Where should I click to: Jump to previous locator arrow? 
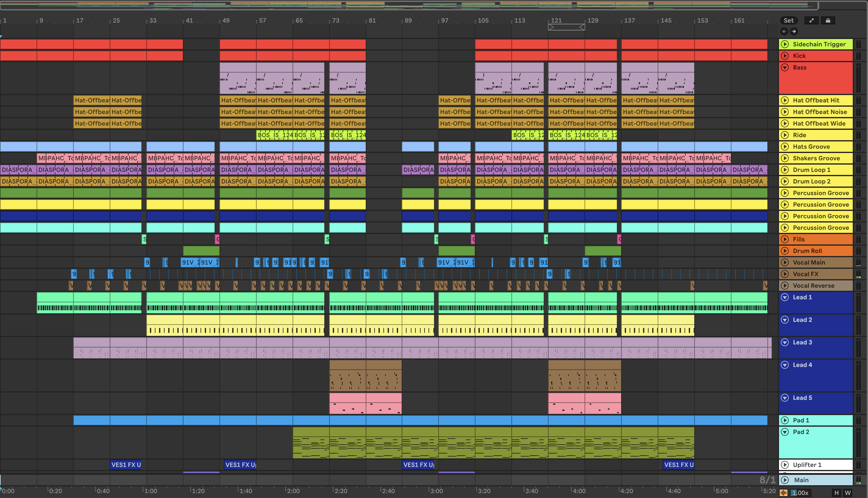click(784, 31)
